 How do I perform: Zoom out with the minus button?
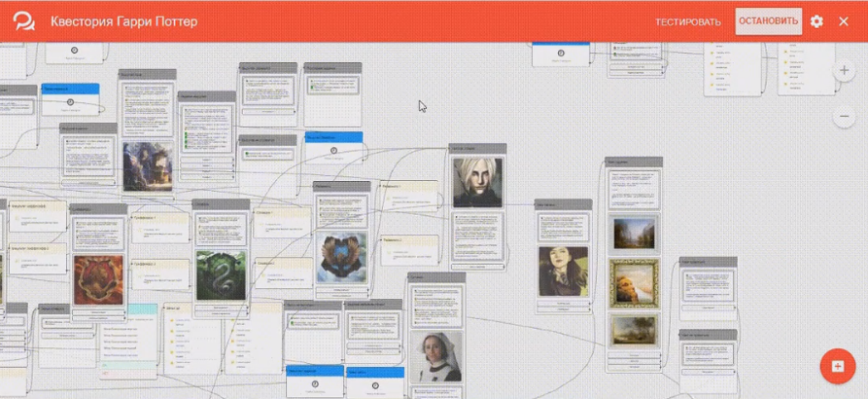844,117
